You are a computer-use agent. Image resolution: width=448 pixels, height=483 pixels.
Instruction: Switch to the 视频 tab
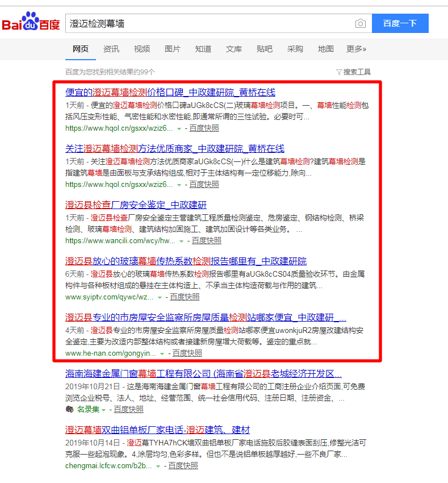pyautogui.click(x=141, y=49)
